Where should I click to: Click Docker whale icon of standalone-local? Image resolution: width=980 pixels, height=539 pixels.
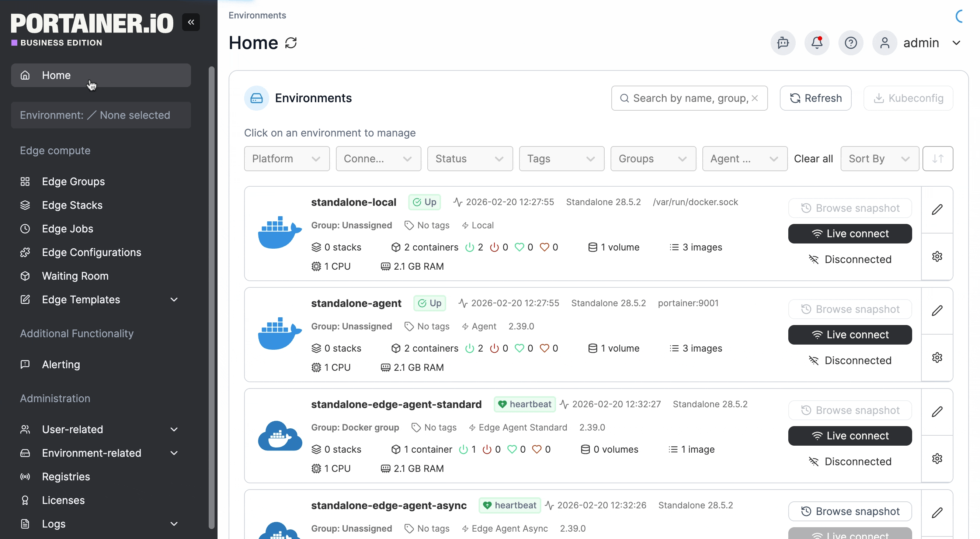click(279, 232)
